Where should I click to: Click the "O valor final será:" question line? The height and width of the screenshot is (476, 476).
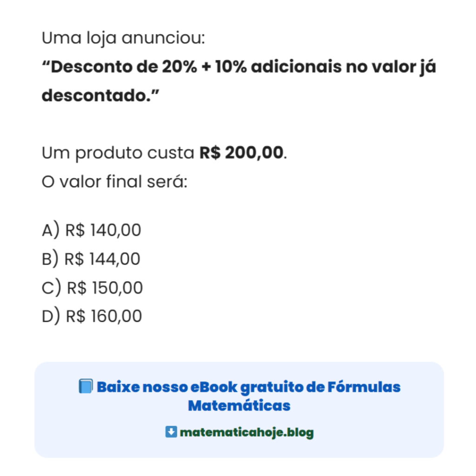pyautogui.click(x=114, y=181)
